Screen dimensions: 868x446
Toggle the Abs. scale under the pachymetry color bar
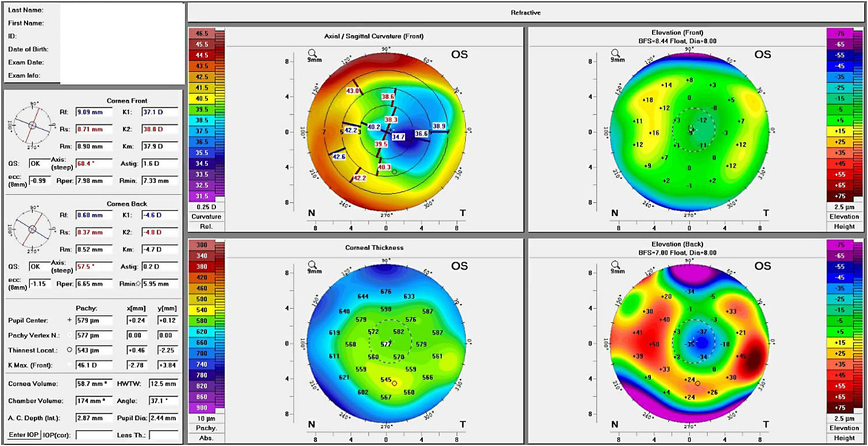coord(206,438)
